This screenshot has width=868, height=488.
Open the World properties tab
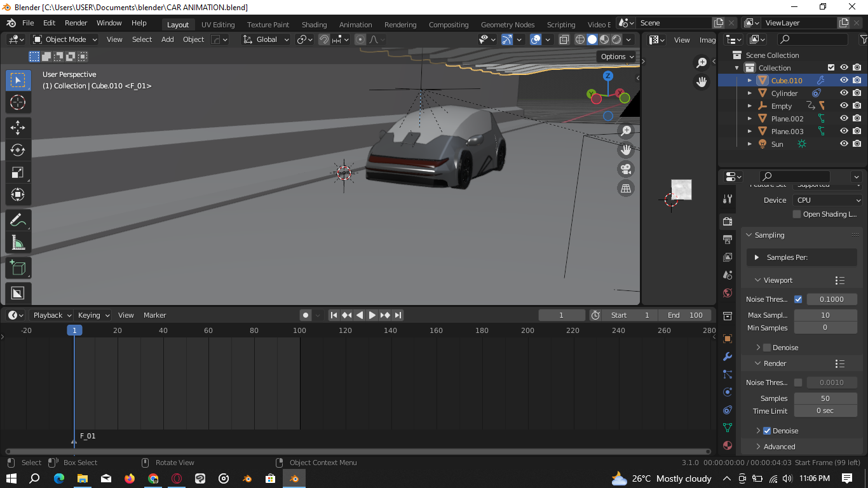pos(728,293)
